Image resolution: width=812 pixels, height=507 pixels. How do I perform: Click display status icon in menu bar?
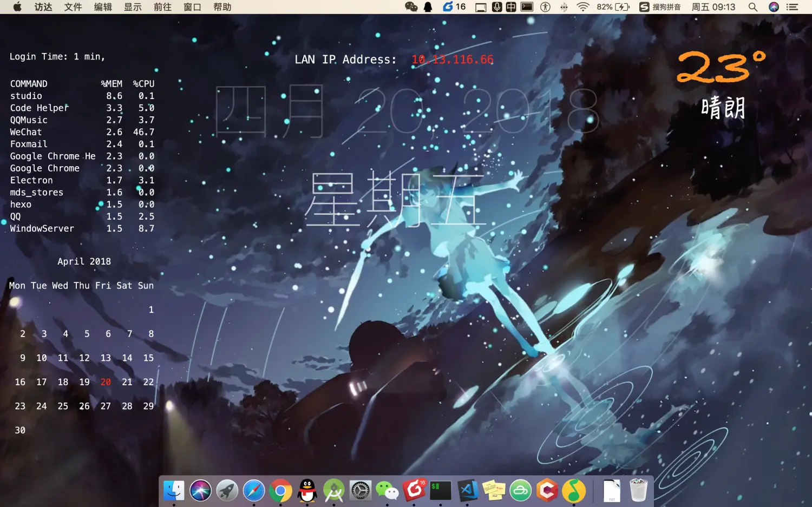pyautogui.click(x=481, y=7)
